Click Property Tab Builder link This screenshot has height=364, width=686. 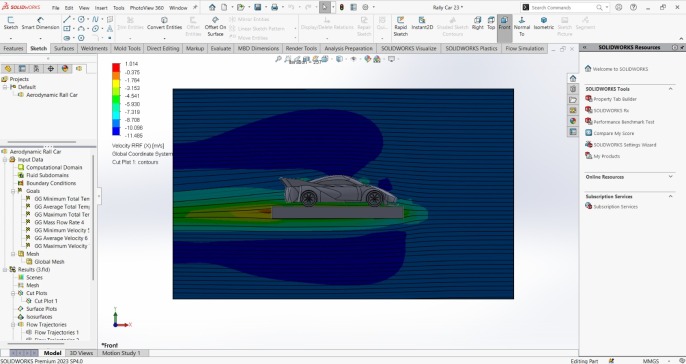(x=615, y=99)
